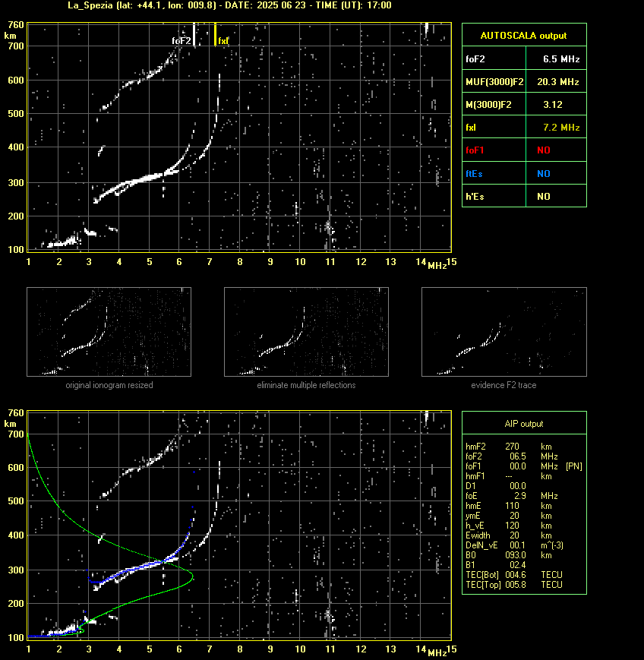Image resolution: width=644 pixels, height=660 pixels.
Task: Click the TEC[Top] 005.8 TECU entry
Action: pyautogui.click(x=514, y=585)
